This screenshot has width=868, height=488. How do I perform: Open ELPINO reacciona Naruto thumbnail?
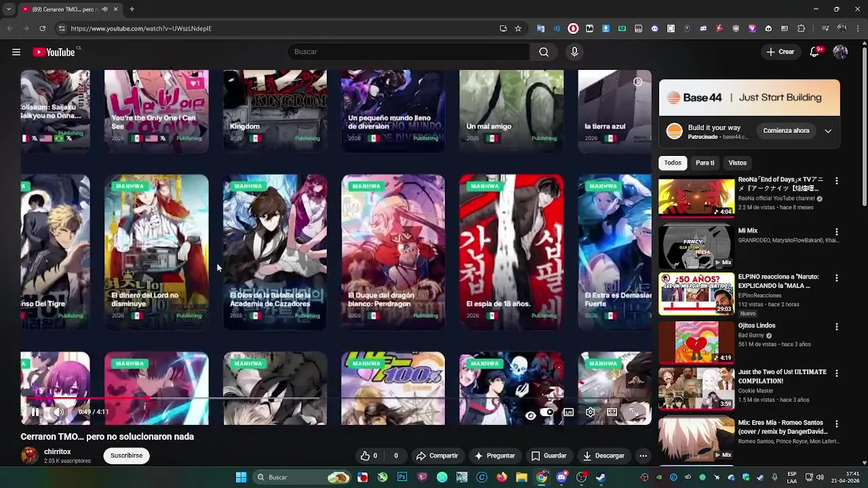tap(696, 294)
